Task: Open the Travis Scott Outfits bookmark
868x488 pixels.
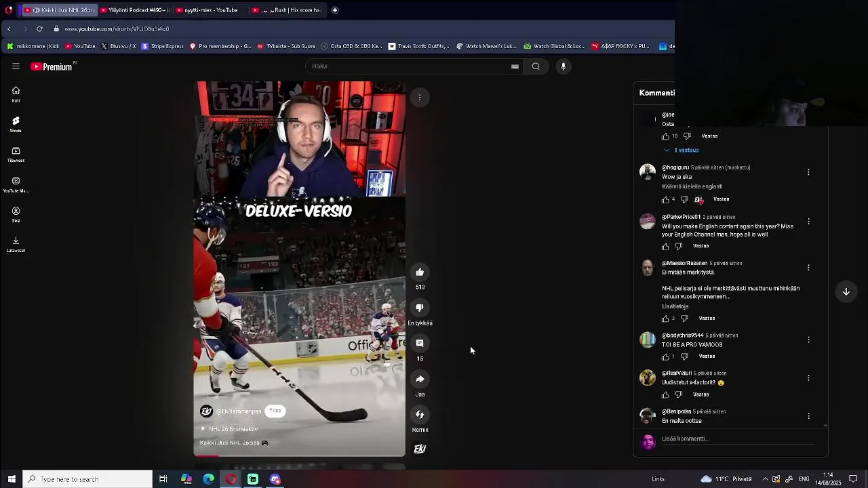Action: (x=418, y=46)
